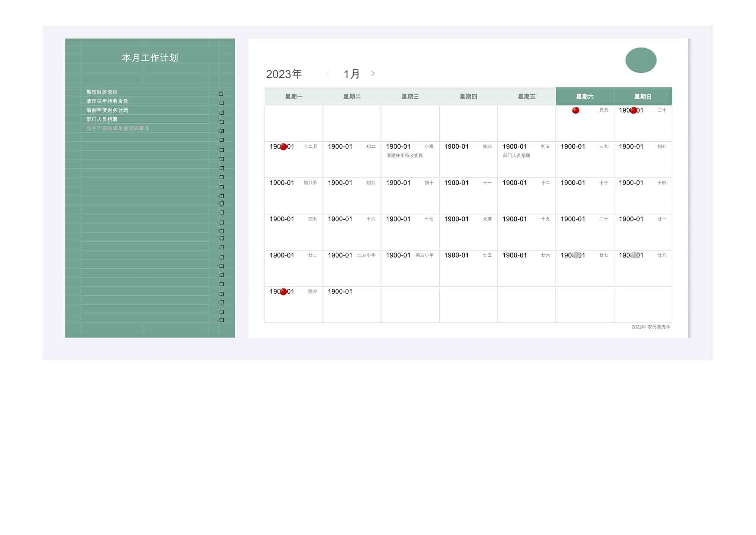Go to next month with right arrow

(x=373, y=73)
